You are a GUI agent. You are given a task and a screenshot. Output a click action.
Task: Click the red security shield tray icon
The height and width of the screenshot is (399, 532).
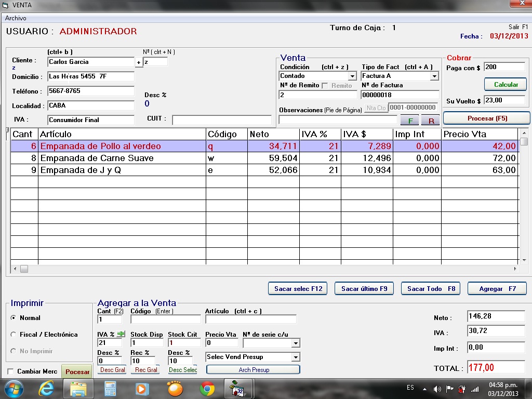click(462, 389)
